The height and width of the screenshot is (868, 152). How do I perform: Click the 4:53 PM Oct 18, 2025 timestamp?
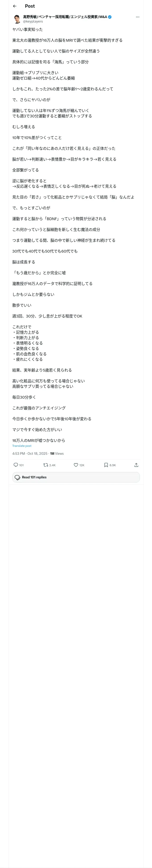point(30,454)
